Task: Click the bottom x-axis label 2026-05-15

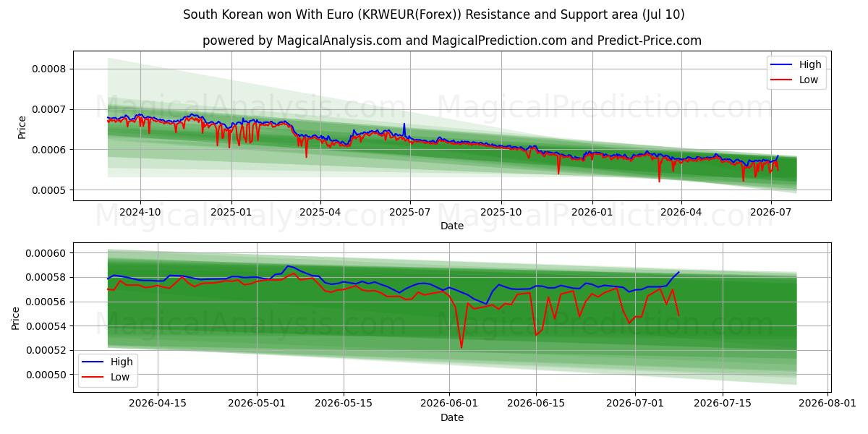Action: [x=344, y=404]
